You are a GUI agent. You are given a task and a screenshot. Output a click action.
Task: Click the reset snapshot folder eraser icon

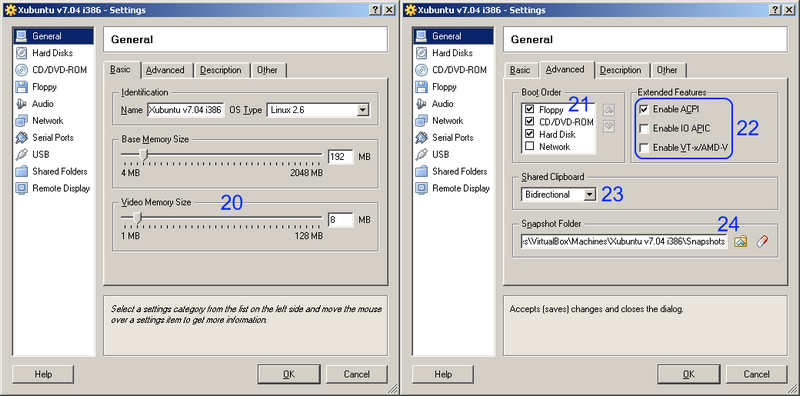(762, 241)
